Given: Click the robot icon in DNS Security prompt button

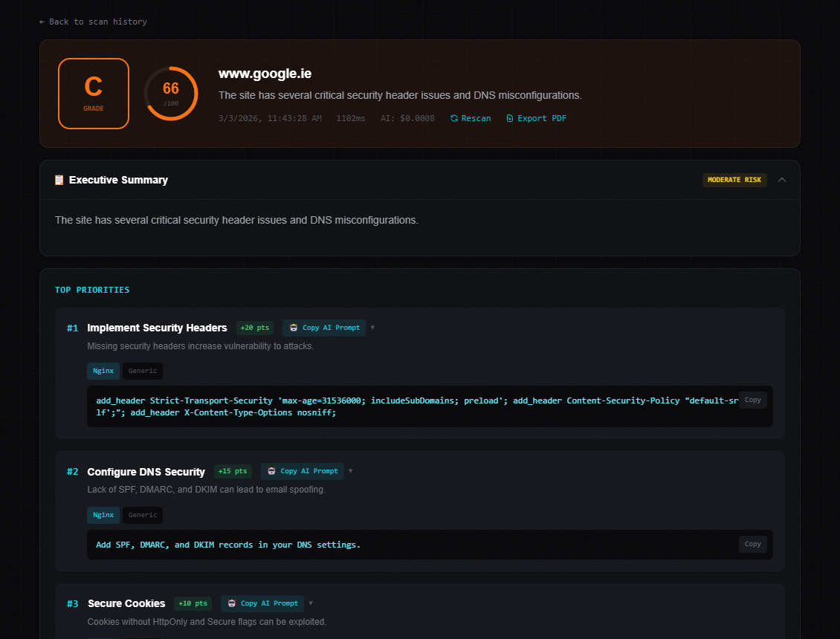Looking at the screenshot, I should 271,471.
